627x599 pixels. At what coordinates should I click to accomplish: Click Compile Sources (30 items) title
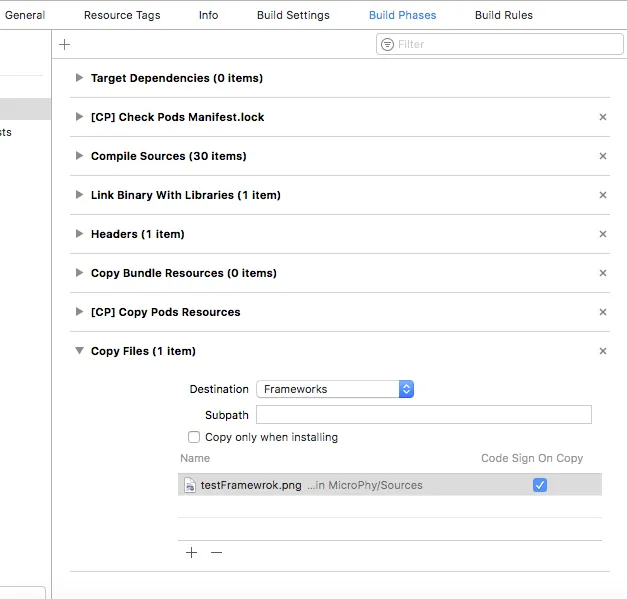(168, 156)
